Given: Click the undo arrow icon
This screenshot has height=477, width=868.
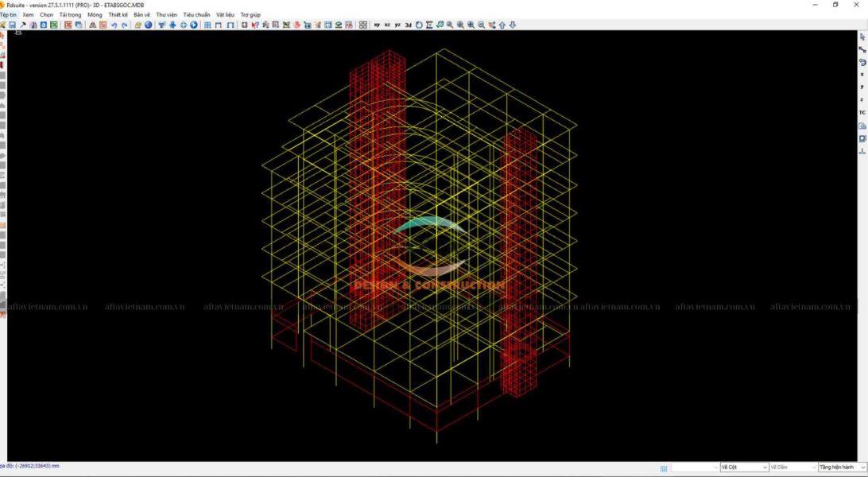Looking at the screenshot, I should (x=114, y=25).
